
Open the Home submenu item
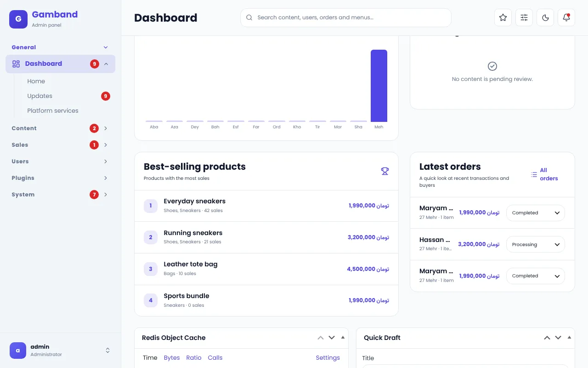click(36, 81)
